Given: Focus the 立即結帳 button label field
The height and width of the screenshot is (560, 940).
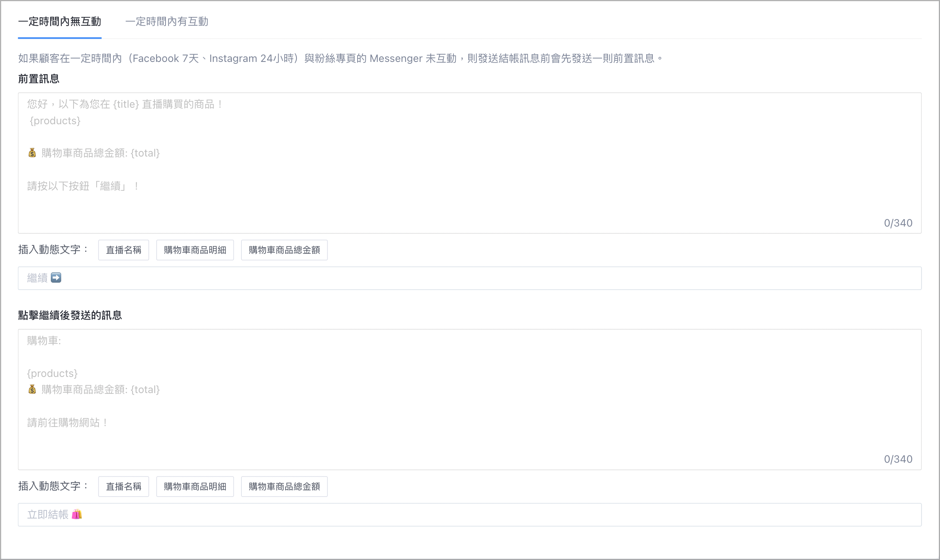Looking at the screenshot, I should click(x=470, y=515).
